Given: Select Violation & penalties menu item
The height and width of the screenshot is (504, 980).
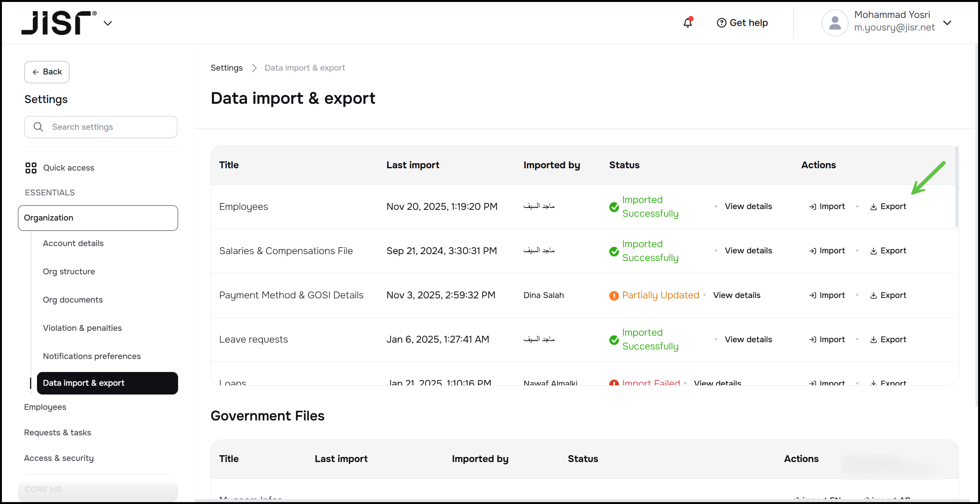Looking at the screenshot, I should (82, 328).
